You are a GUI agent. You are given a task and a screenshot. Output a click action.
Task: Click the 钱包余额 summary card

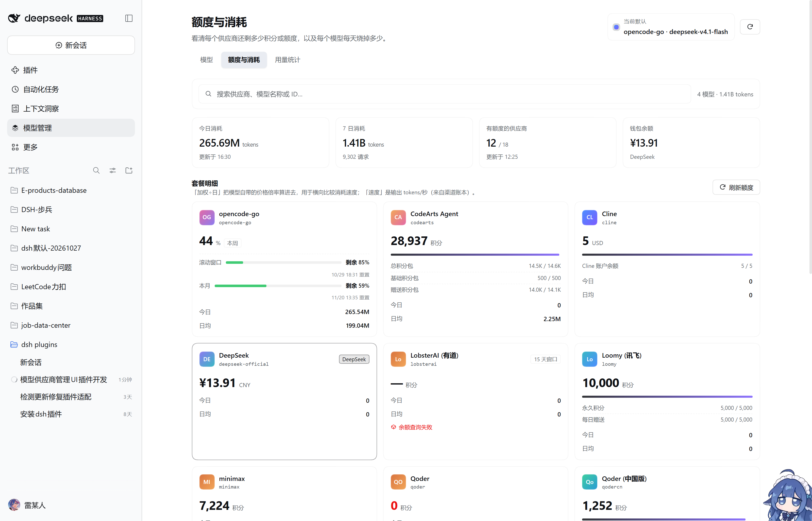(x=691, y=143)
